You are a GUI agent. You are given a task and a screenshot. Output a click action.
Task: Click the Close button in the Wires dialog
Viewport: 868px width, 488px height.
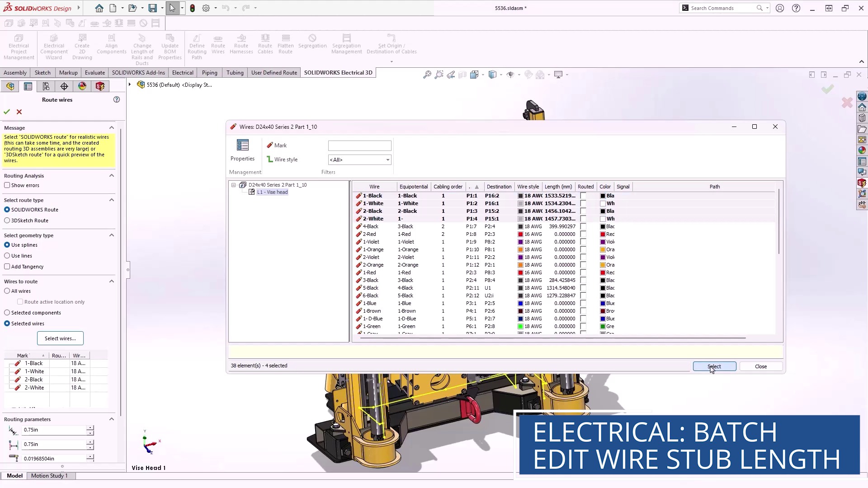pos(760,366)
